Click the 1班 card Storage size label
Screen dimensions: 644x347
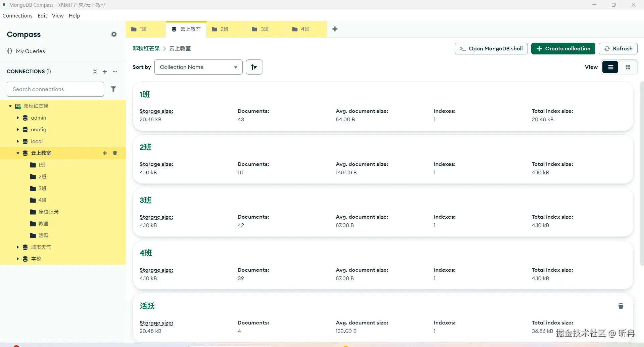[156, 111]
